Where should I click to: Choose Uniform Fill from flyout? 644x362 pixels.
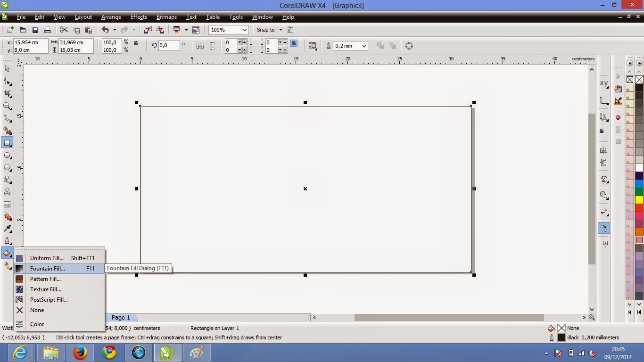(59, 258)
